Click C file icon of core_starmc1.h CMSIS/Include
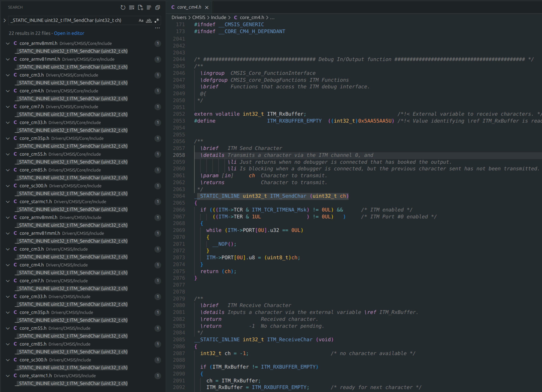This screenshot has height=392, width=542. [15, 375]
